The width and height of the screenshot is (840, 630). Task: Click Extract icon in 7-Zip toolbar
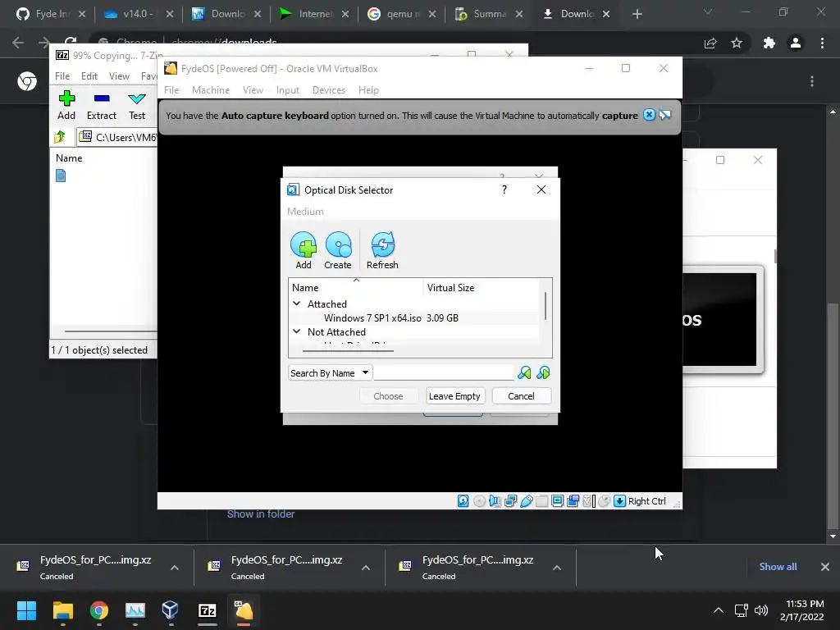[102, 98]
